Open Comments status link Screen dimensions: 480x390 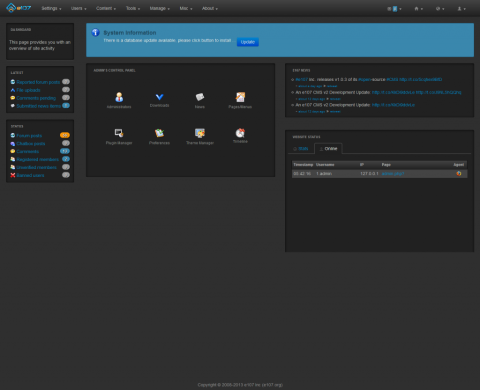(28, 151)
